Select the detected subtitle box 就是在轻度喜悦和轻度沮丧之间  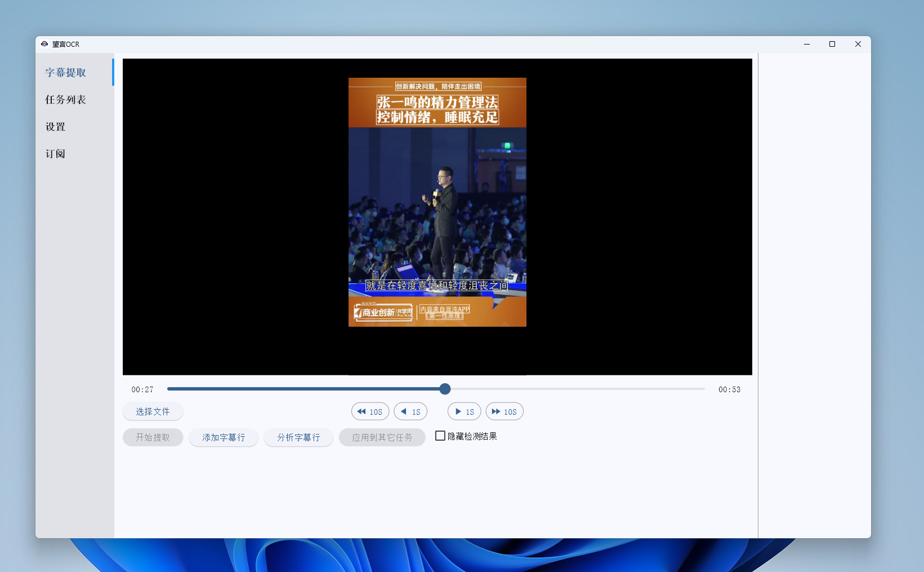pyautogui.click(x=437, y=286)
